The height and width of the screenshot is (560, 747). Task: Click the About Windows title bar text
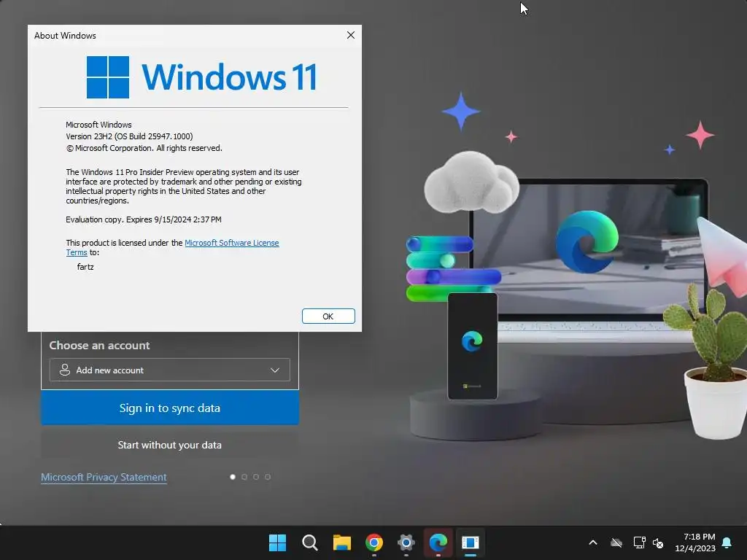tap(65, 36)
